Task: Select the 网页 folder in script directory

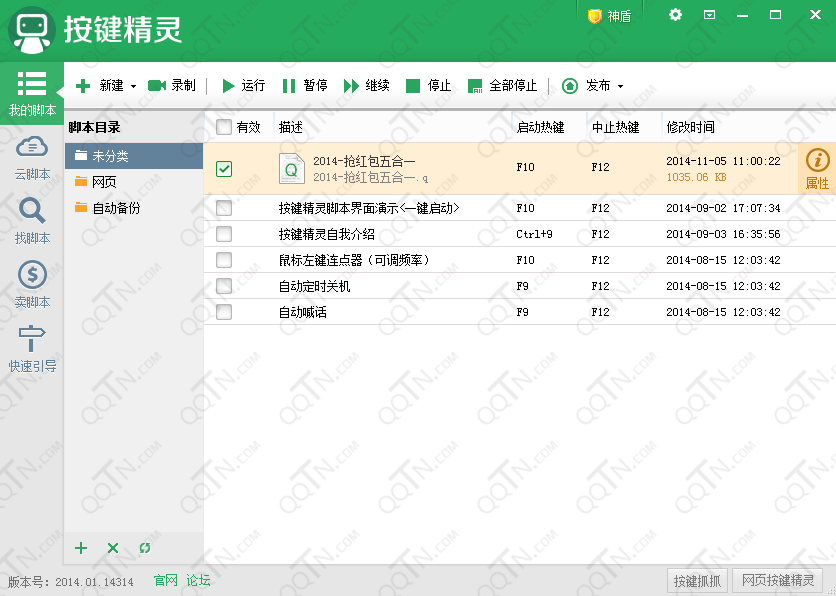Action: pos(104,182)
